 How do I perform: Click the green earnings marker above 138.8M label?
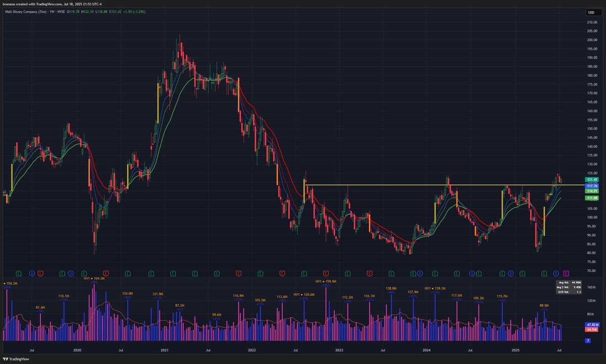(391, 273)
